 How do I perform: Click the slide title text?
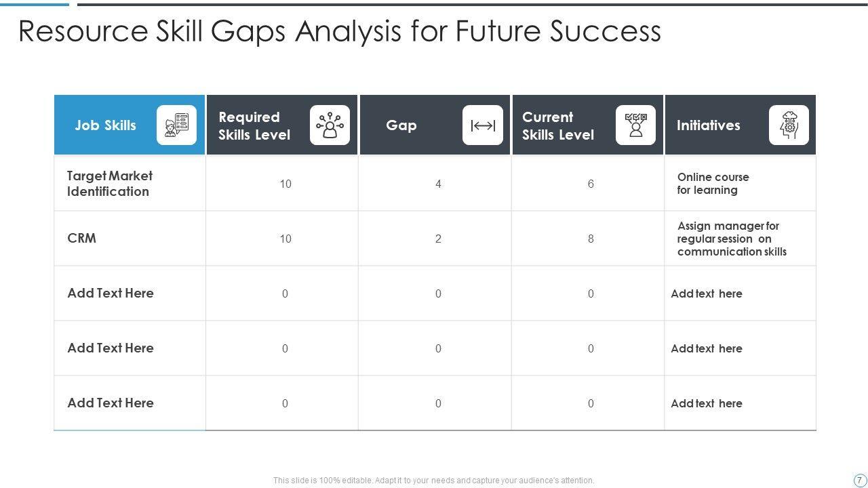click(x=340, y=31)
